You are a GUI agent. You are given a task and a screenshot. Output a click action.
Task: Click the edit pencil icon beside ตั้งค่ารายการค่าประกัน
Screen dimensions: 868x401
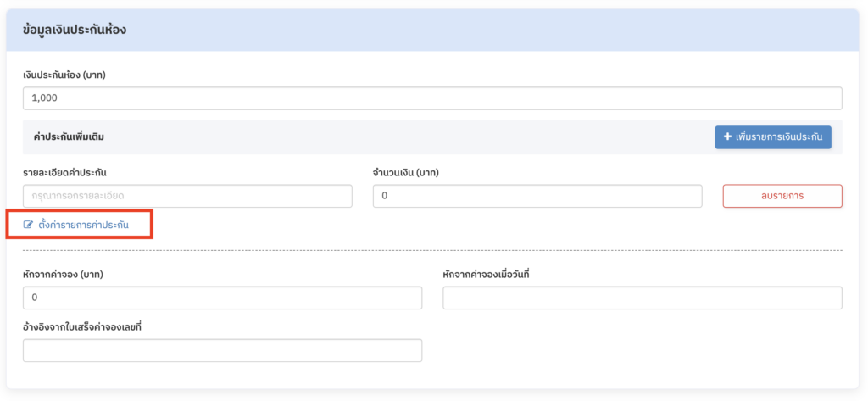click(x=28, y=225)
